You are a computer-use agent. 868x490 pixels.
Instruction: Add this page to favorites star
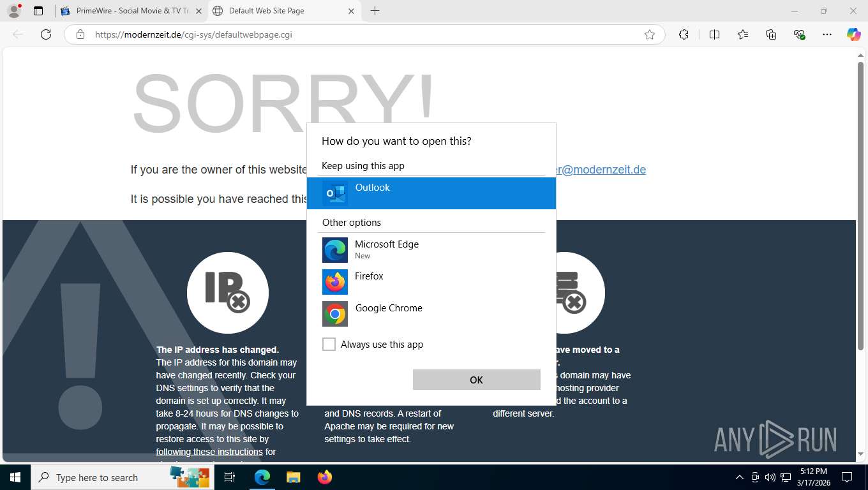tap(650, 34)
